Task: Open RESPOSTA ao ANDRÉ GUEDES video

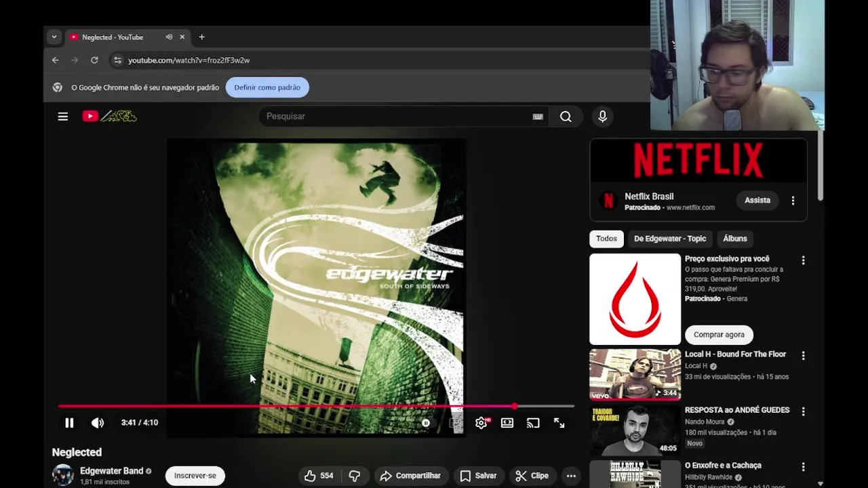Action: (x=737, y=410)
